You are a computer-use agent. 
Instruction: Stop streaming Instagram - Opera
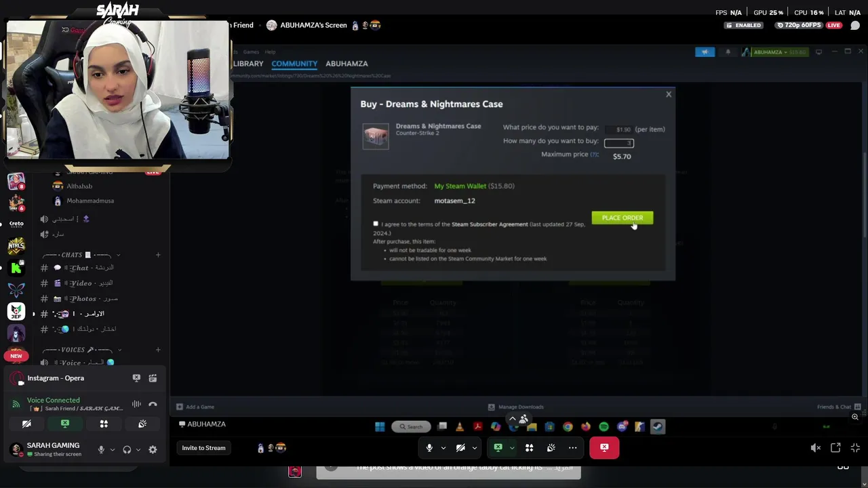click(136, 378)
